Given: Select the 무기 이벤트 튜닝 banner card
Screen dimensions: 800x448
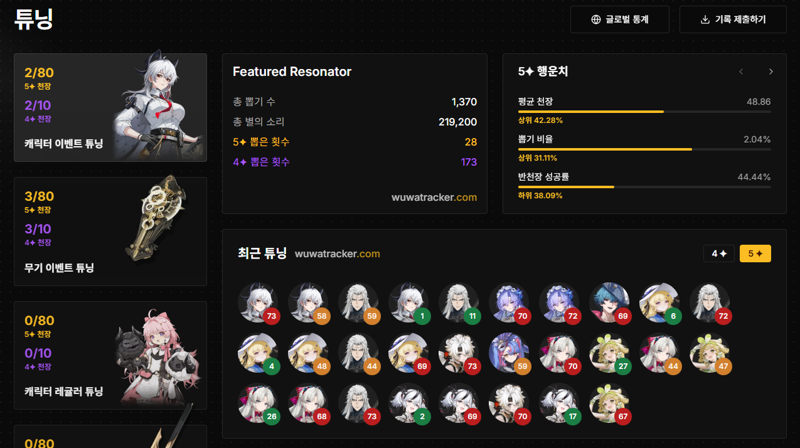Looking at the screenshot, I should pos(110,231).
